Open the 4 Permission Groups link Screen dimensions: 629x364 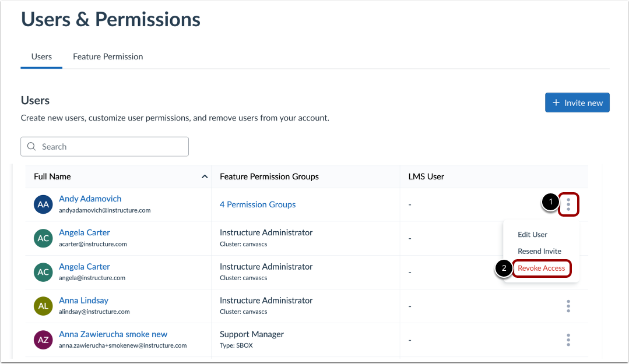[x=258, y=204]
